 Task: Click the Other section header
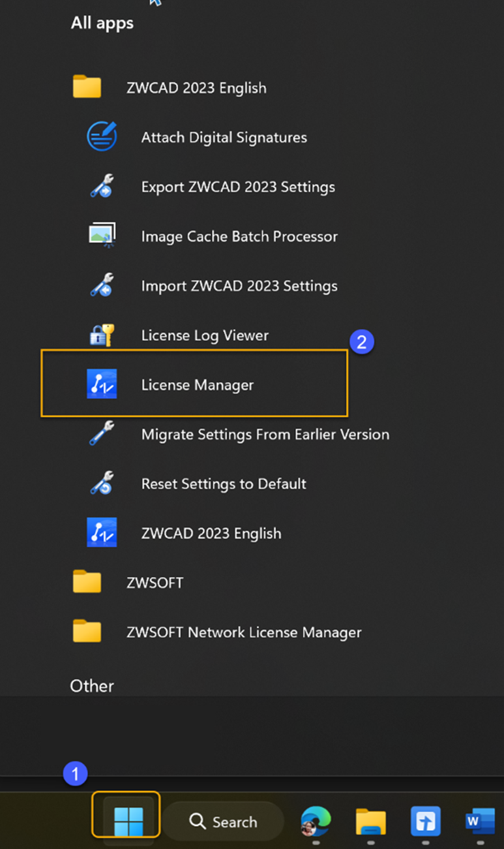[x=92, y=686]
